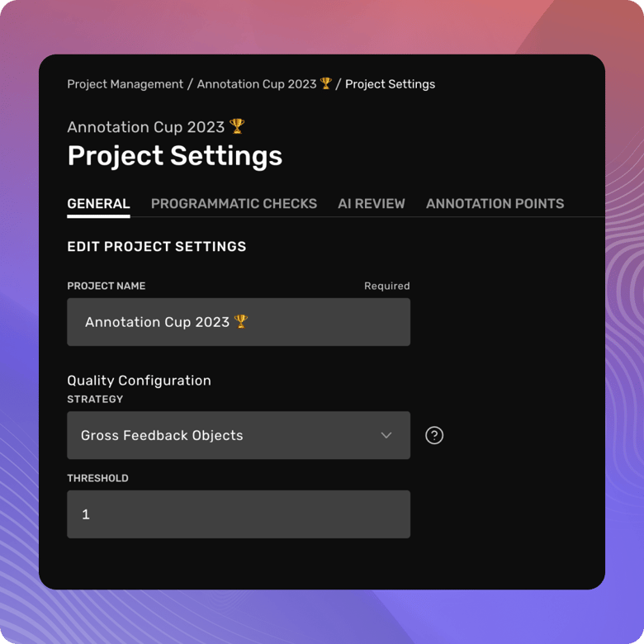Click the Quality Configuration heading
Screen dimensions: 644x644
coord(140,381)
